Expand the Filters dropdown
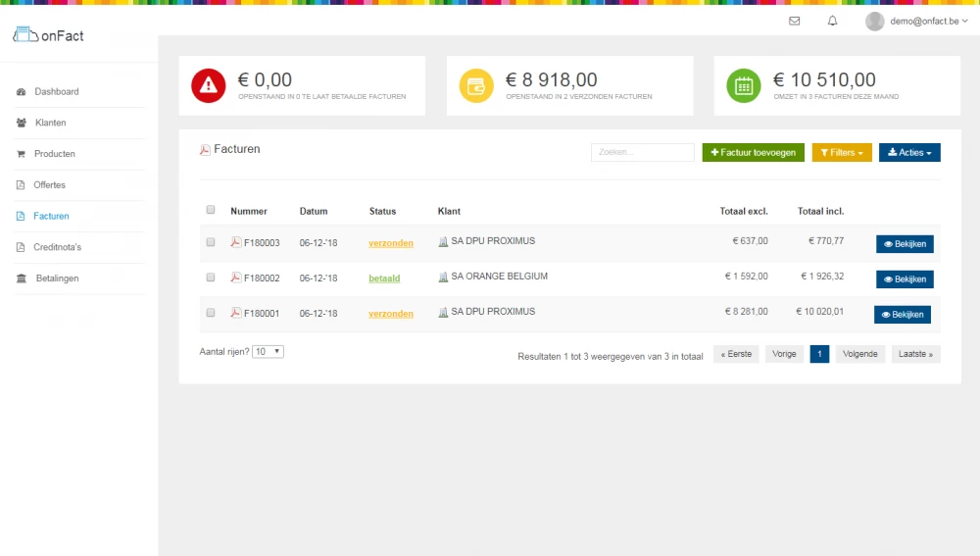The height and width of the screenshot is (556, 980). coord(842,153)
